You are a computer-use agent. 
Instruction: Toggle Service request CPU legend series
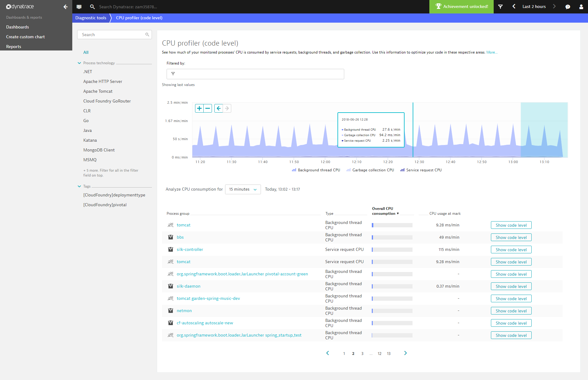pyautogui.click(x=421, y=170)
